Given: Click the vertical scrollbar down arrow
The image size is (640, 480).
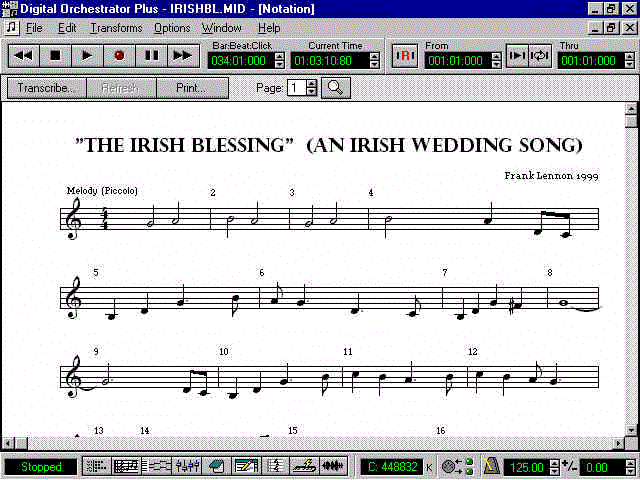Looking at the screenshot, I should pyautogui.click(x=631, y=430).
